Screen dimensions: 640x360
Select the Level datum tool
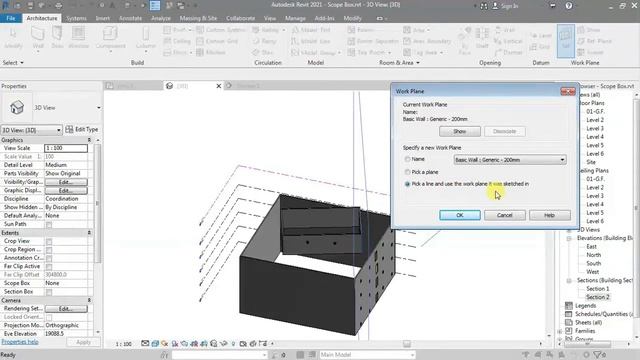click(540, 36)
